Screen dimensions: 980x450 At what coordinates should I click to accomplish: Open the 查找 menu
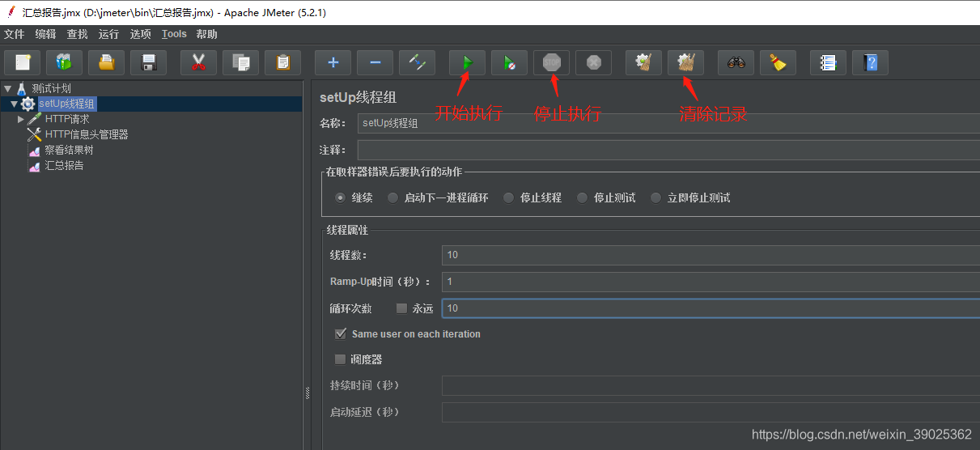coord(77,34)
